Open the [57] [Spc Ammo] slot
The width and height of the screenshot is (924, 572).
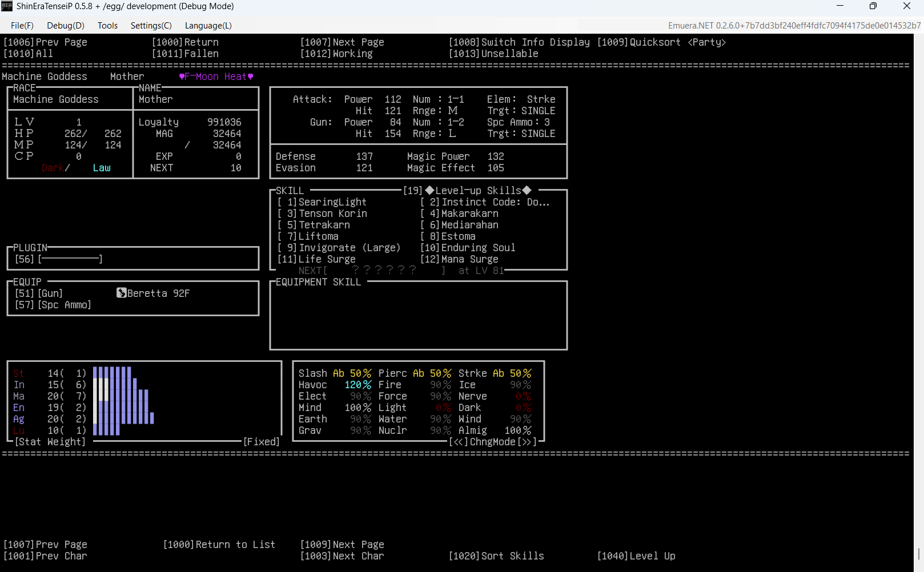[53, 305]
